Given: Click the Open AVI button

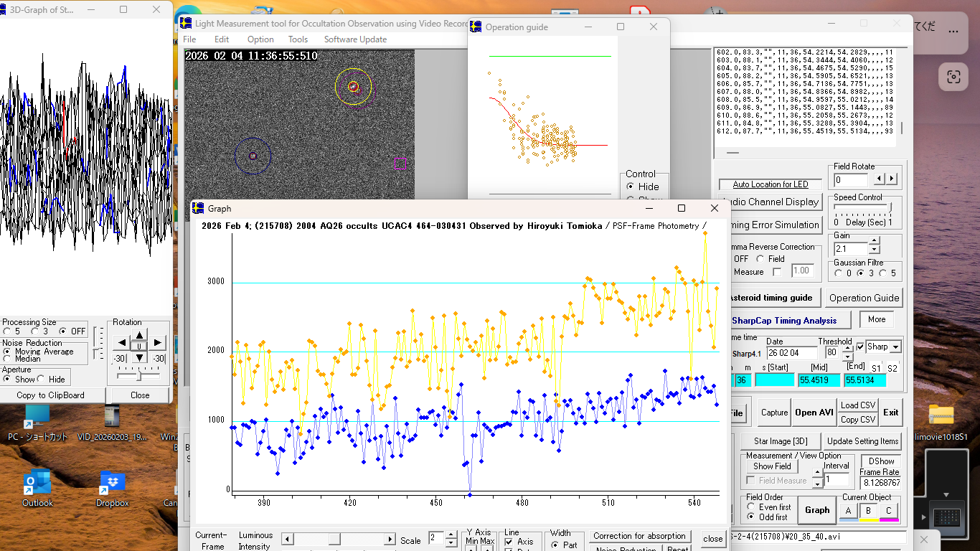Looking at the screenshot, I should click(814, 413).
